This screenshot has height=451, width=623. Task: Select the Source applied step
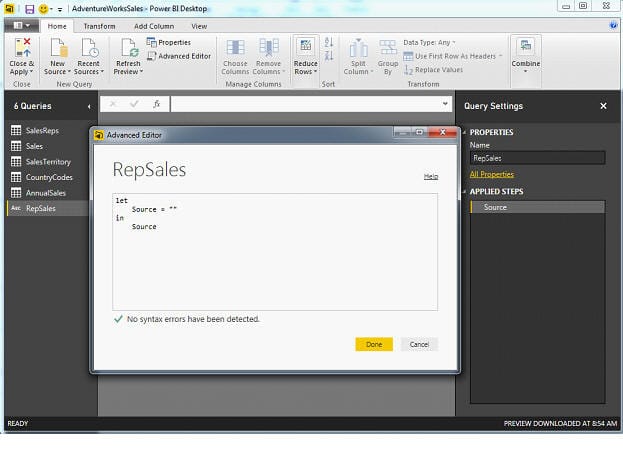point(538,207)
